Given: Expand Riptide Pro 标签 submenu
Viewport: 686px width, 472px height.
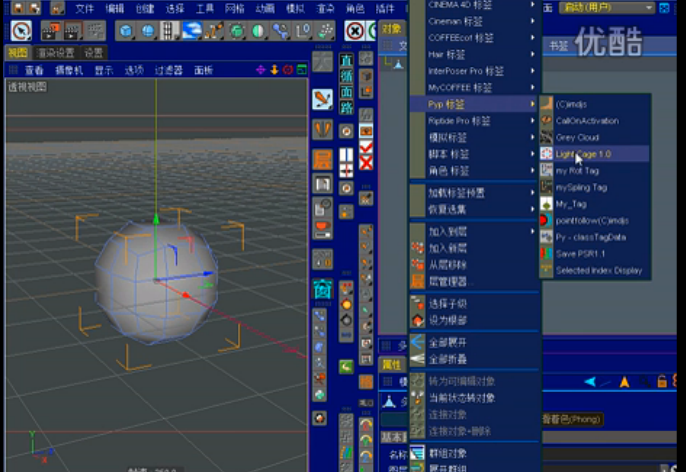Looking at the screenshot, I should tap(474, 121).
